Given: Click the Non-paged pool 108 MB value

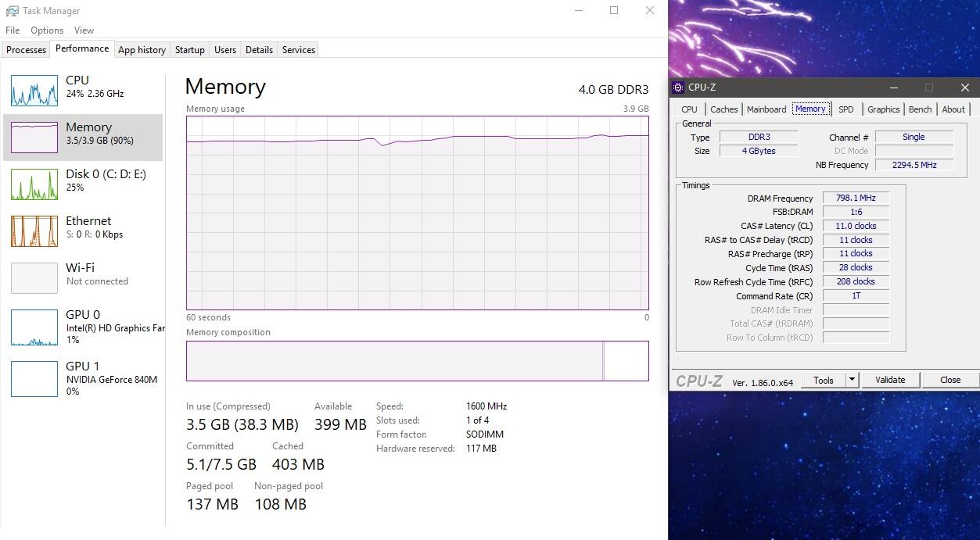Looking at the screenshot, I should point(280,504).
